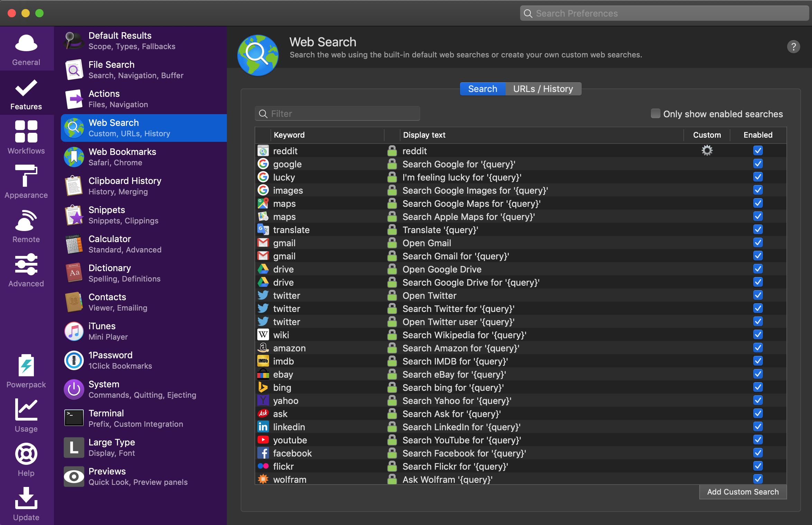This screenshot has width=812, height=525.
Task: Enable Only show enabled searches checkbox
Action: [x=655, y=114]
